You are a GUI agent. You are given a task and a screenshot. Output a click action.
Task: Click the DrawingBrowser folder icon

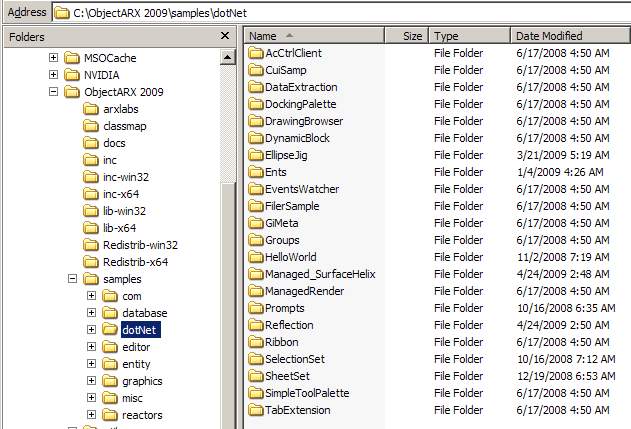256,121
